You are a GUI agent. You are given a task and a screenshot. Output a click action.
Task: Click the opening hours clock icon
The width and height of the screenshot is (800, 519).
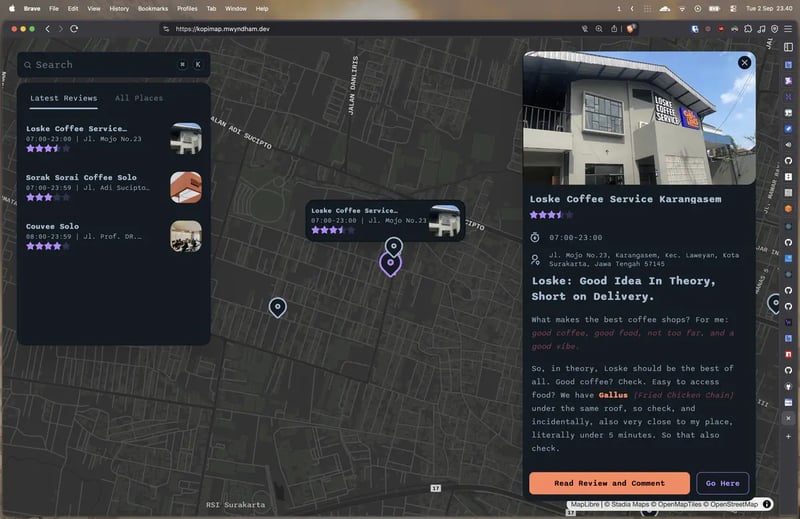tap(535, 237)
